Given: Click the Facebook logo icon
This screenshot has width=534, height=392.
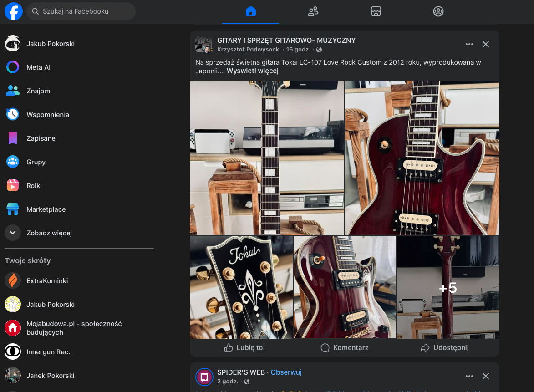Looking at the screenshot, I should point(14,11).
